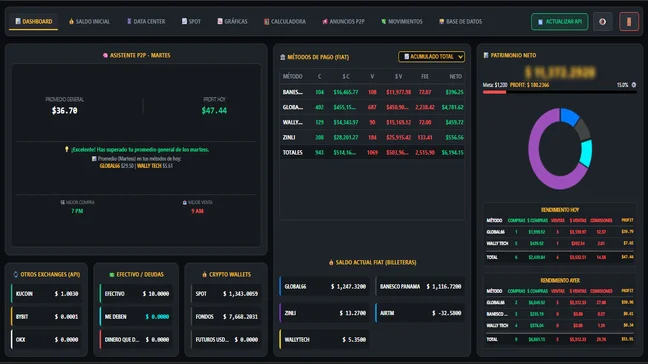Click the ZINLI row in payment methods table

372,138
